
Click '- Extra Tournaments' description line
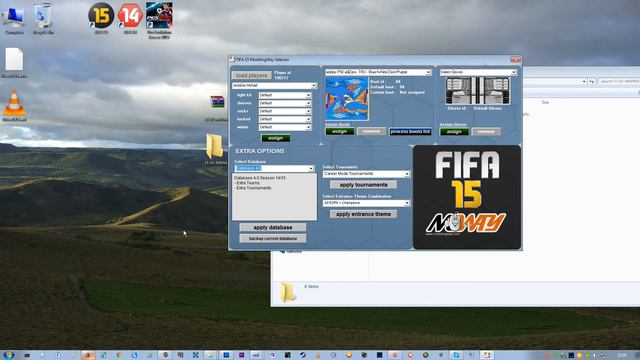[x=253, y=188]
